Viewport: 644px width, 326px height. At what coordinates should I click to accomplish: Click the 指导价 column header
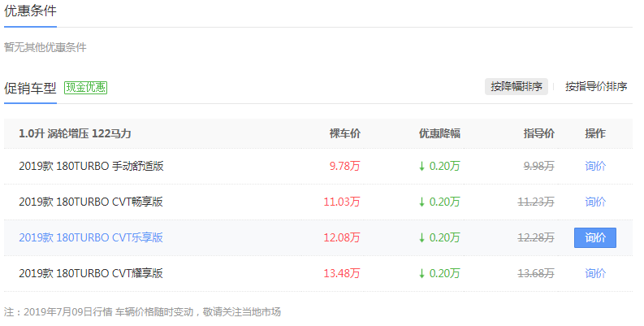click(539, 133)
